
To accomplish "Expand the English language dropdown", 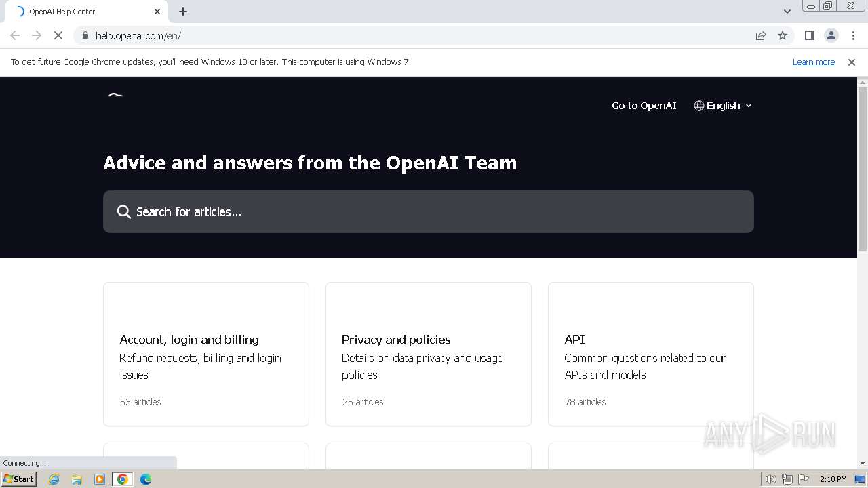I will pyautogui.click(x=723, y=106).
